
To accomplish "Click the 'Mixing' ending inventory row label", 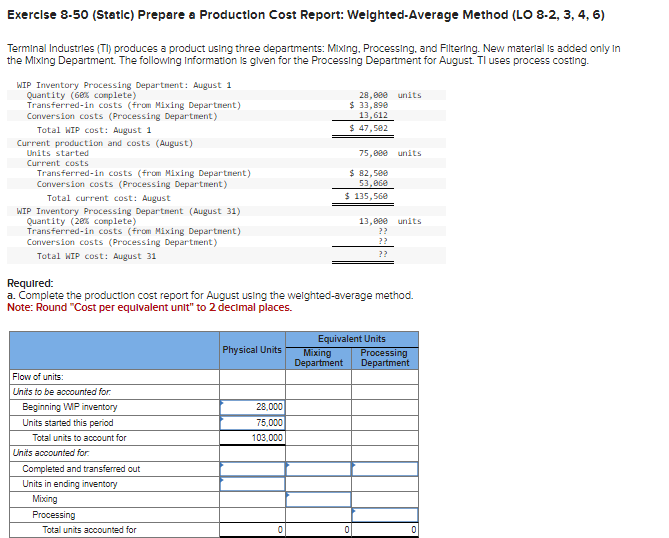I will (45, 499).
